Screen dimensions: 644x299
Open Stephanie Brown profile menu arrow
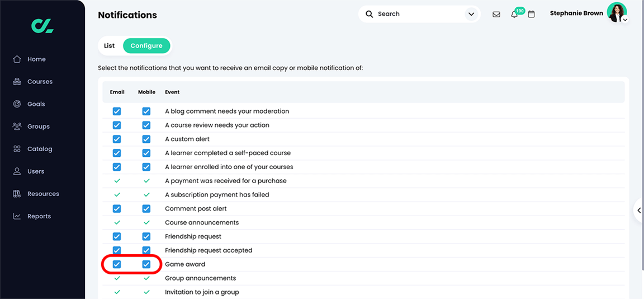625,20
